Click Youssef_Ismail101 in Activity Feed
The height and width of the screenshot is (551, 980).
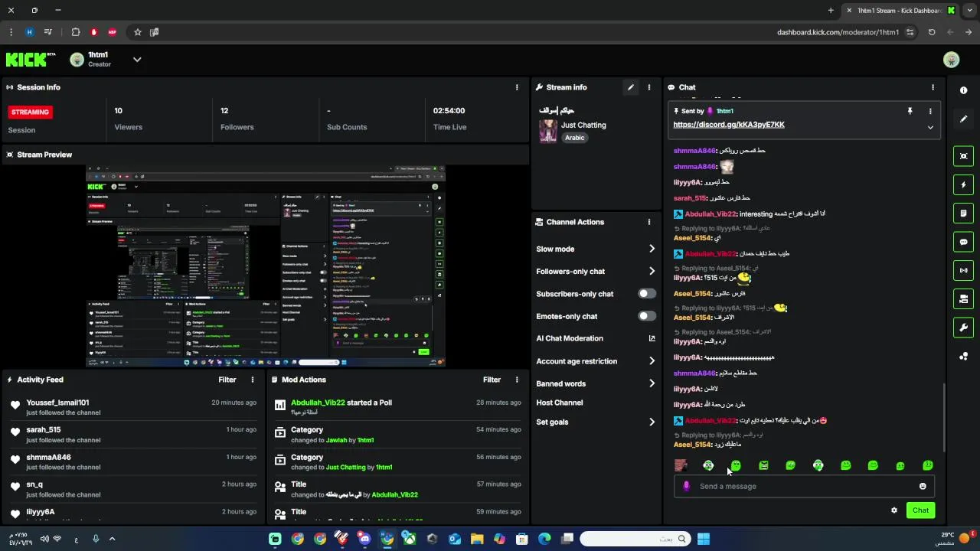pos(57,403)
